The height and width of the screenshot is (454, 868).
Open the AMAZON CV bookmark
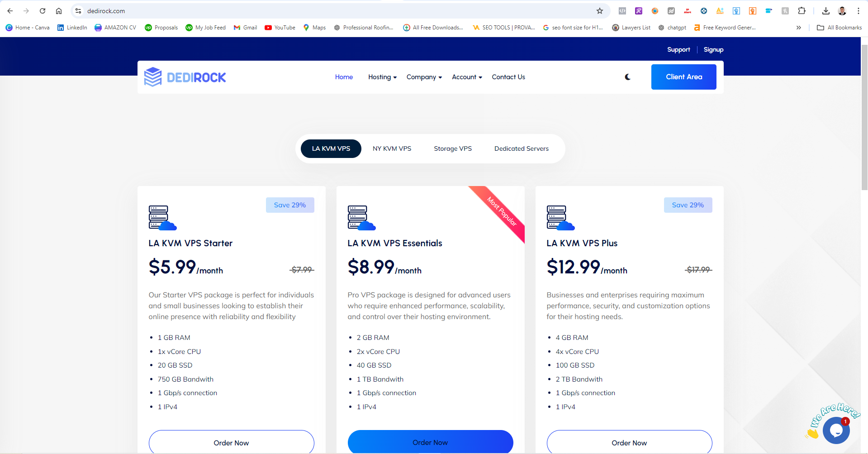pos(115,28)
